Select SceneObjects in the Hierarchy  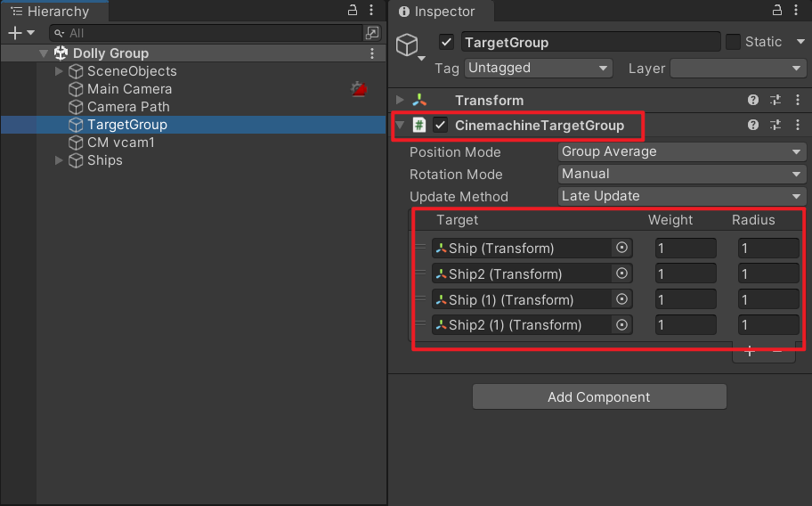pos(132,71)
